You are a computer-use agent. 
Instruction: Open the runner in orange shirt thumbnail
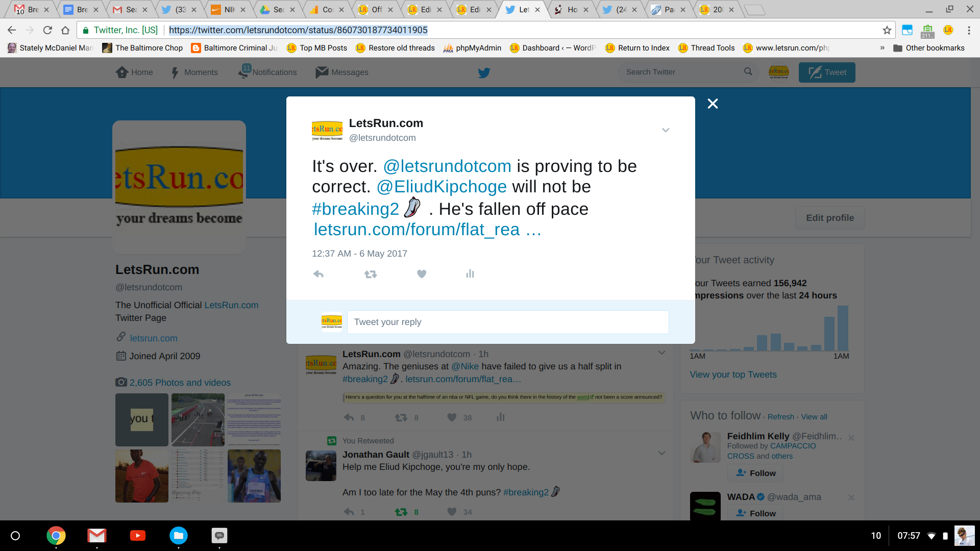click(142, 476)
